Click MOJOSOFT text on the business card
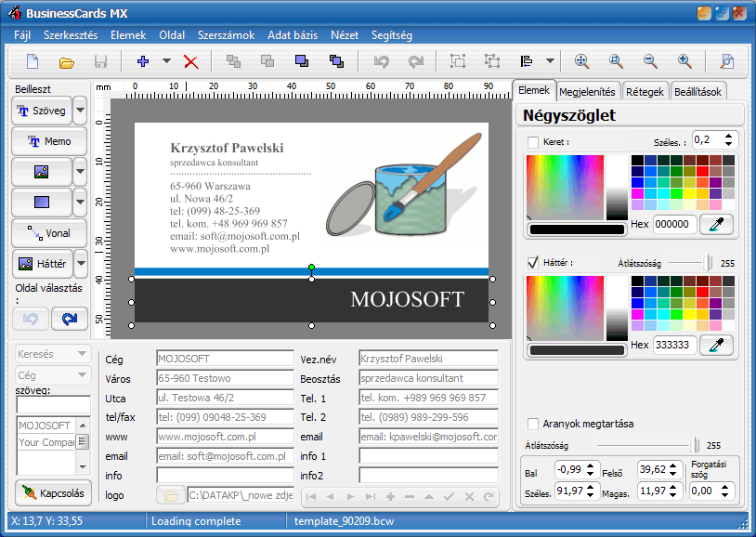Viewport: 756px width, 537px height. [407, 299]
